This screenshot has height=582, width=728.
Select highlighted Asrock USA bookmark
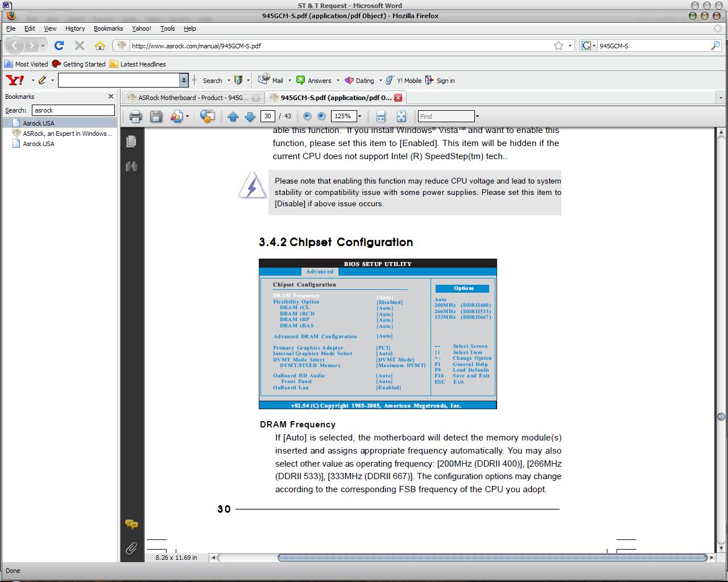tap(59, 123)
